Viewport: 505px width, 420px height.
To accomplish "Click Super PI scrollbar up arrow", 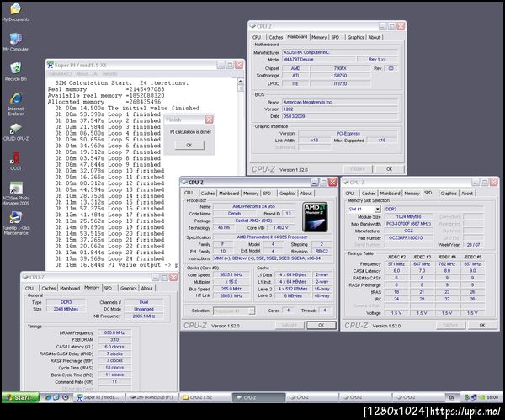I will click(241, 82).
